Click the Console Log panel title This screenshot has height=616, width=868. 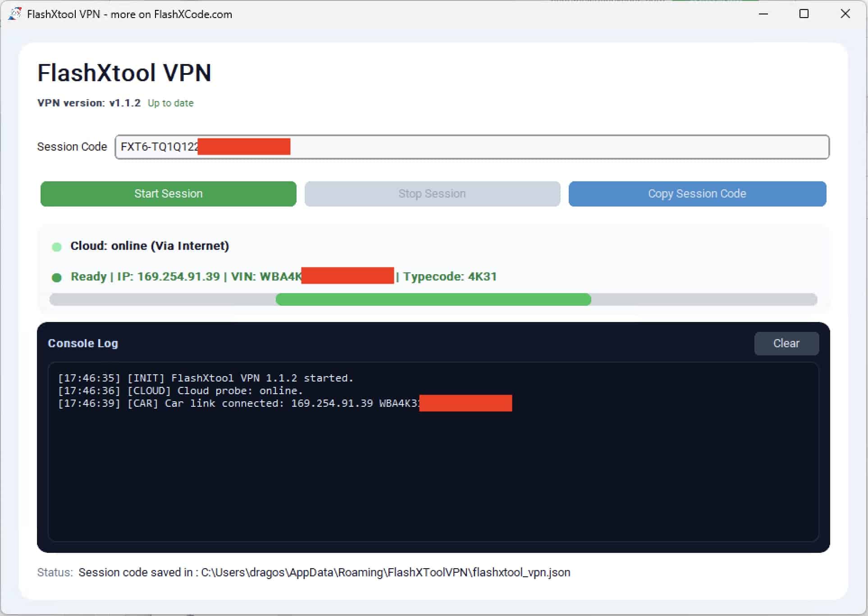tap(83, 343)
